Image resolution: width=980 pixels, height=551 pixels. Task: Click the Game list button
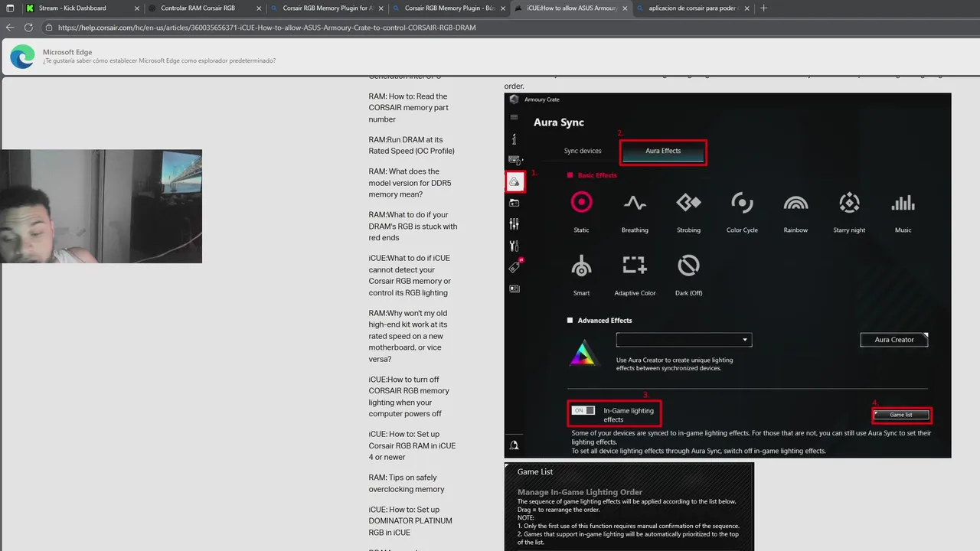coord(902,415)
